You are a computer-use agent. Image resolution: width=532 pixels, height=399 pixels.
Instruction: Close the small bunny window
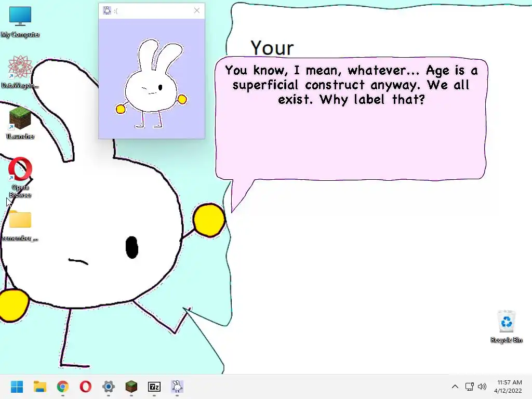pyautogui.click(x=197, y=10)
